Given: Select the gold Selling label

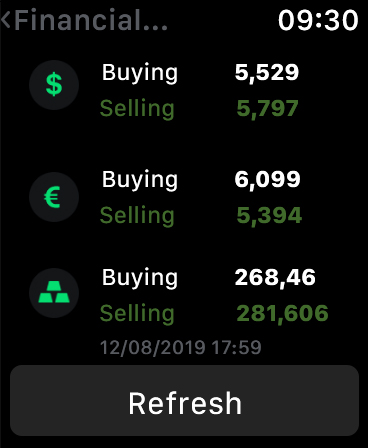Looking at the screenshot, I should coord(137,314).
